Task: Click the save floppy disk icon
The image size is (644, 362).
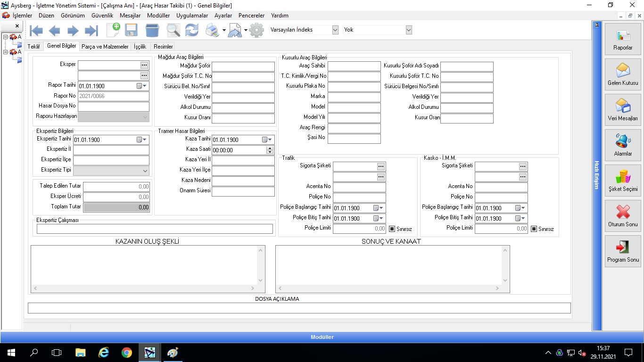Action: pos(131,31)
